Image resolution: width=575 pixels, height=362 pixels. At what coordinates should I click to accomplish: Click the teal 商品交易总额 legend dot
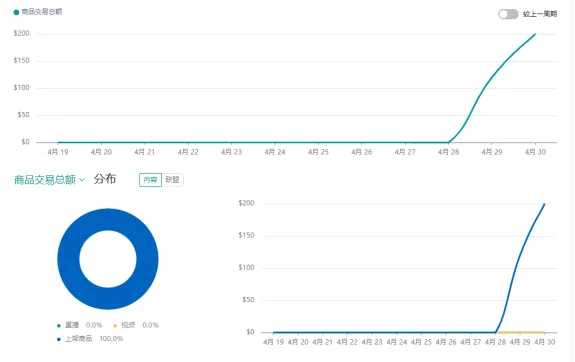coord(16,12)
